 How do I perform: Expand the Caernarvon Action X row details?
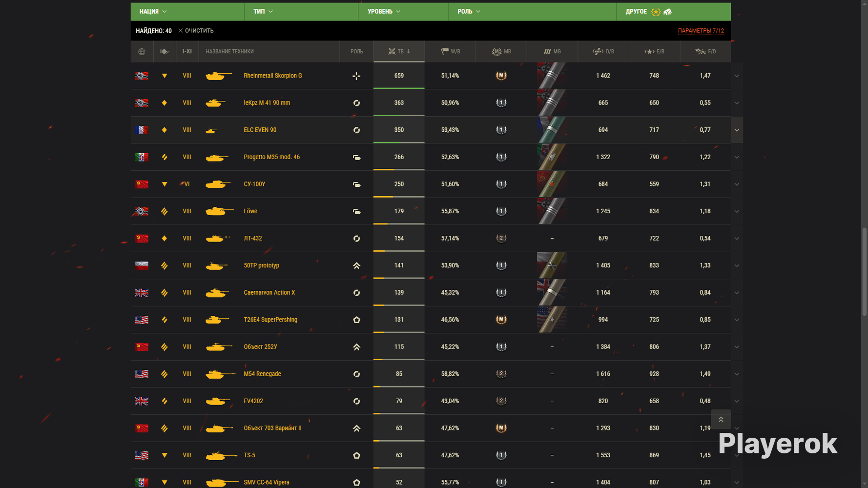coord(737,293)
